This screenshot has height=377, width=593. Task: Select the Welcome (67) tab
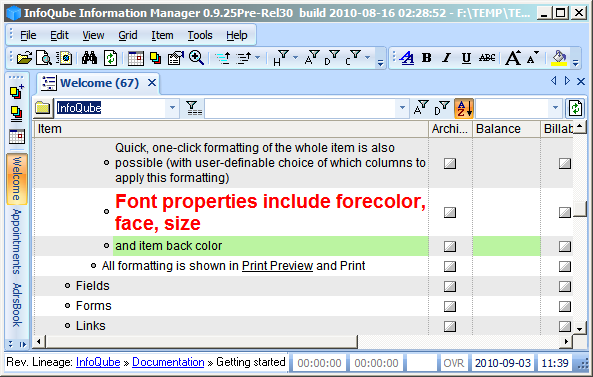pyautogui.click(x=99, y=83)
